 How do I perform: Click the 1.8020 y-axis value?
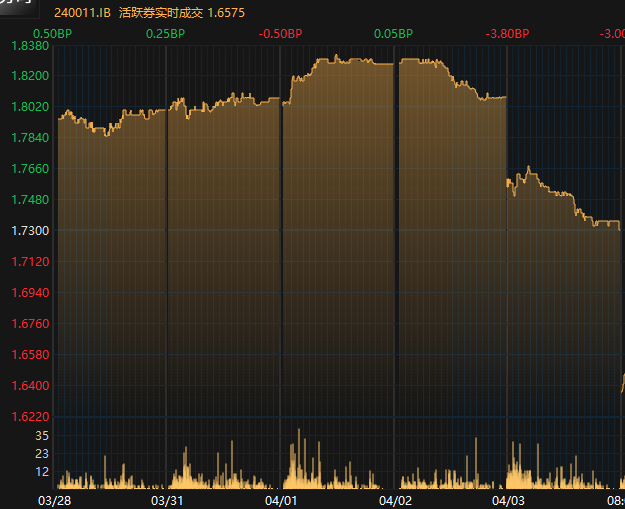coord(30,107)
